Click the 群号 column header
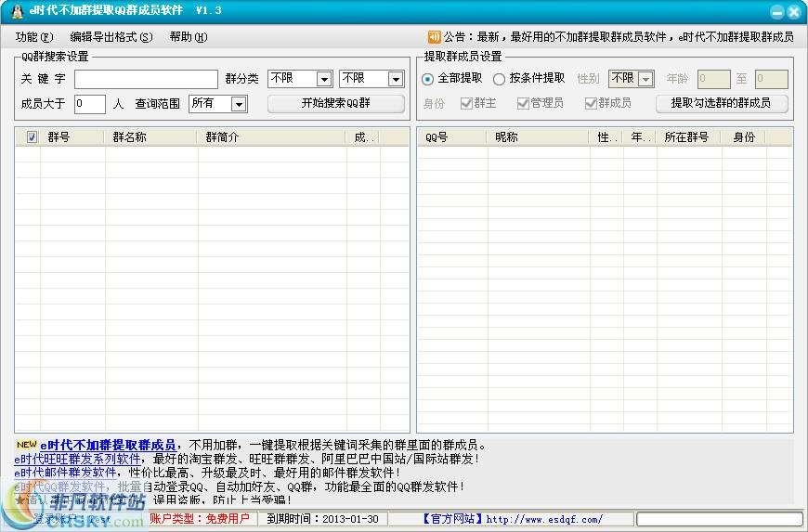 [x=72, y=137]
